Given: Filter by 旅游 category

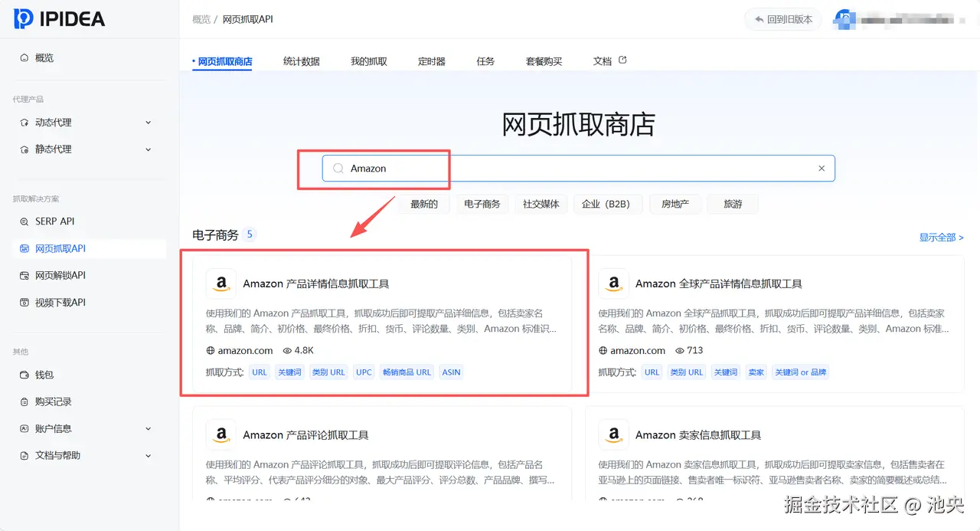Looking at the screenshot, I should [x=733, y=204].
